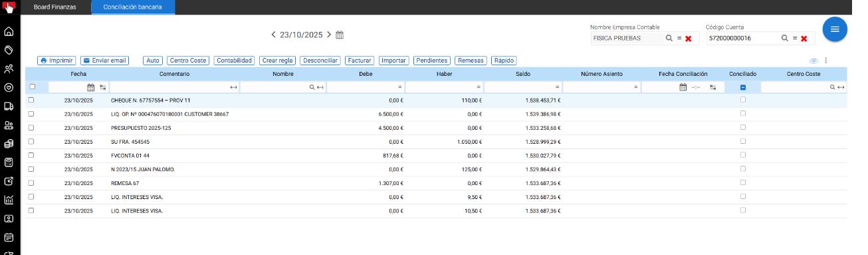Go to the previous date with left chevron
This screenshot has height=255, width=868.
click(273, 35)
